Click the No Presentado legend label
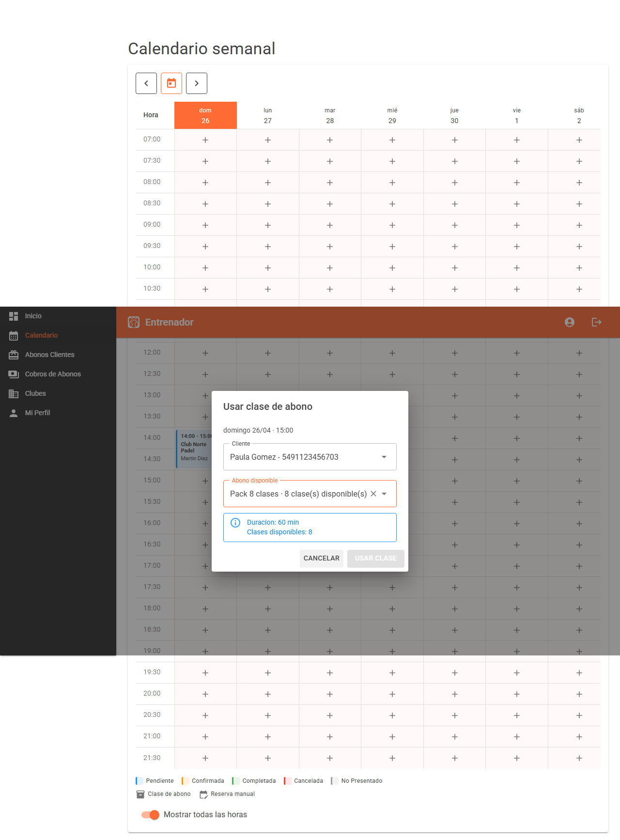Screen dimensions: 620x840 (362, 781)
